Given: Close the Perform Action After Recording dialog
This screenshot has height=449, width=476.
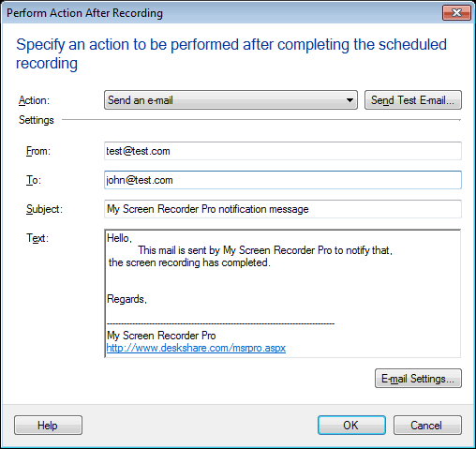Looking at the screenshot, I should [x=456, y=13].
